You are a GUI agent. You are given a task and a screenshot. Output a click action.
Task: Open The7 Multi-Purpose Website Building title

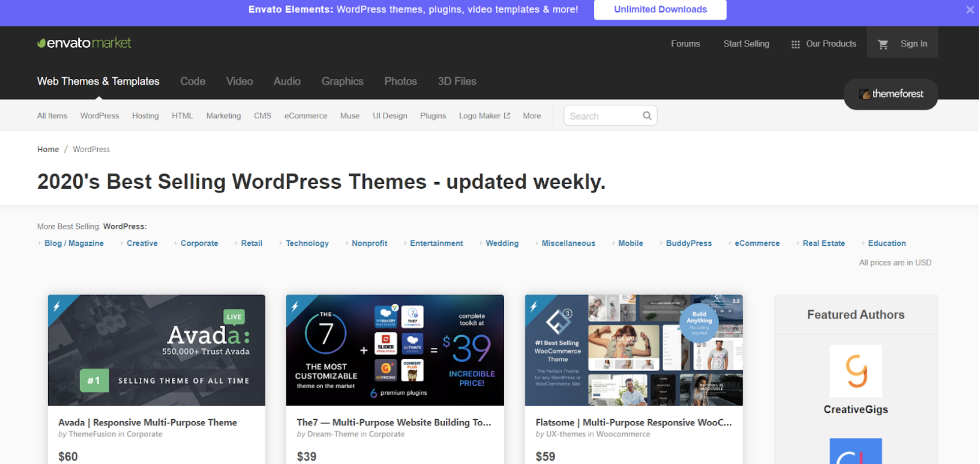click(x=394, y=422)
